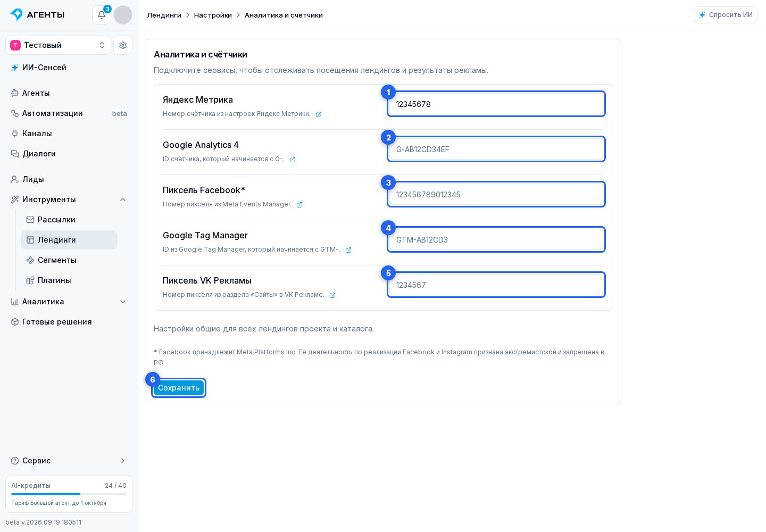Click Аналитика и счётчики breadcrumb
The width and height of the screenshot is (766, 532).
point(284,15)
